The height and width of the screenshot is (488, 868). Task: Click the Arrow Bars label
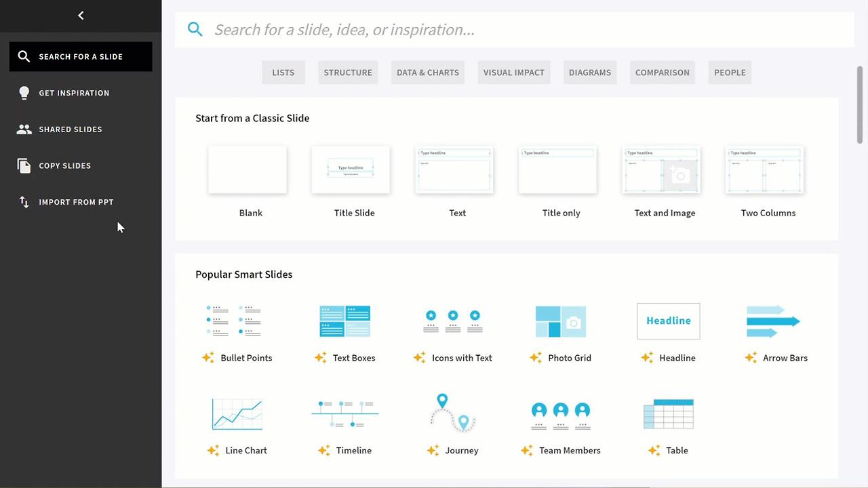point(785,358)
